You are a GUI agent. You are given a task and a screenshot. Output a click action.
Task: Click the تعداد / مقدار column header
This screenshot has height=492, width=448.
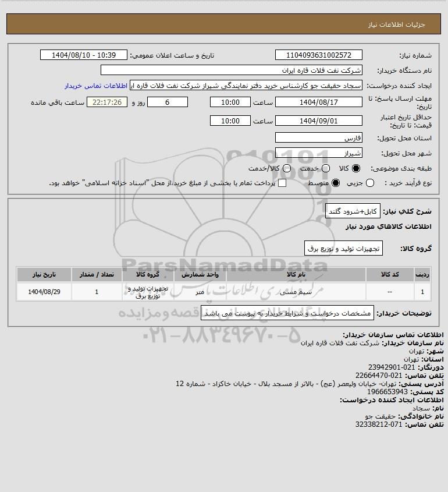(x=97, y=275)
